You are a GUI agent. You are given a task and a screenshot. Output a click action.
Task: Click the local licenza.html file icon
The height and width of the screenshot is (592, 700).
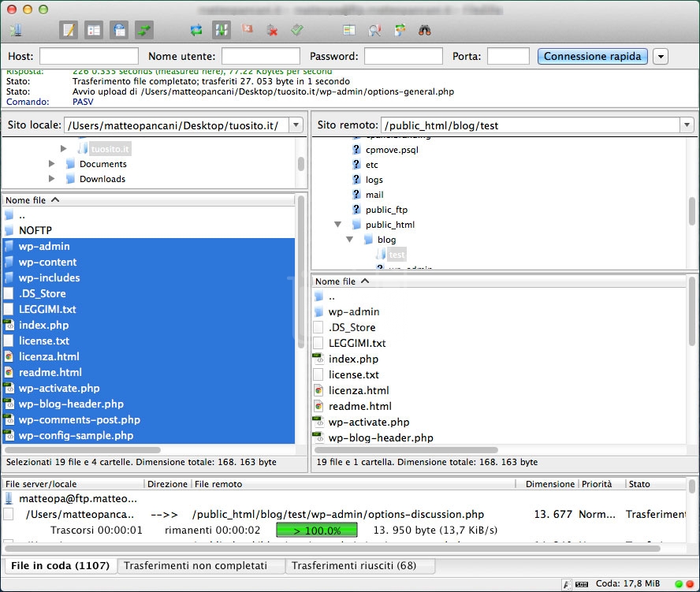[x=9, y=356]
